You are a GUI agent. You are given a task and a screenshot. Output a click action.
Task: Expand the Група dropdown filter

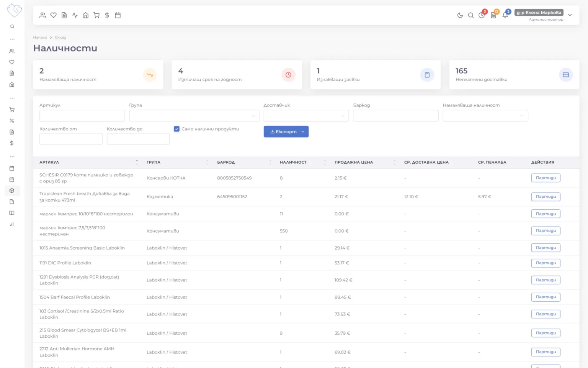tap(194, 116)
